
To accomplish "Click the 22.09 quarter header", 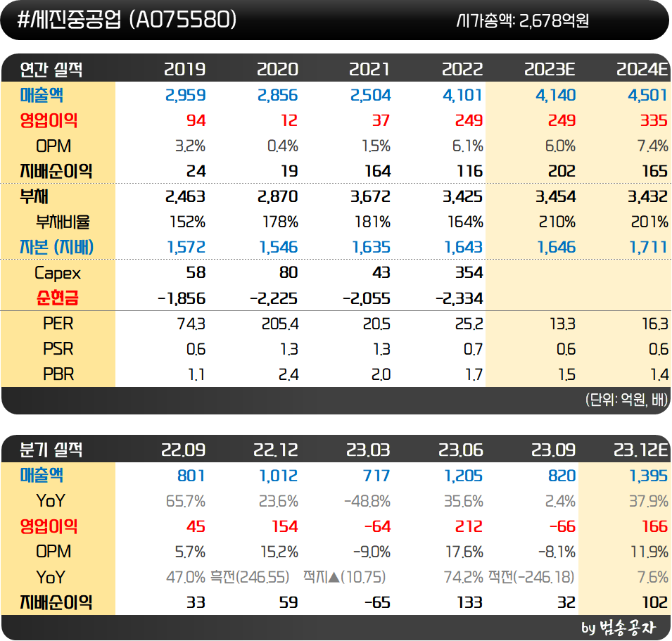I will [x=184, y=450].
